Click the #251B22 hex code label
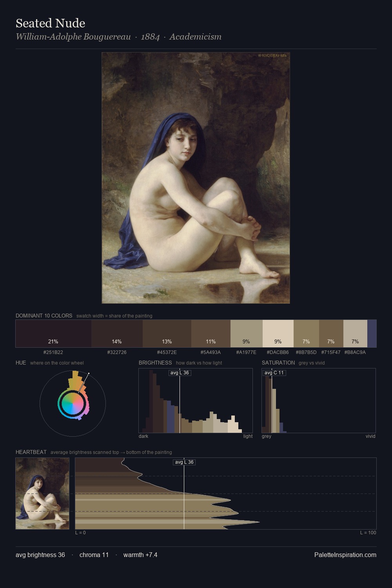The width and height of the screenshot is (392, 588). [x=53, y=352]
